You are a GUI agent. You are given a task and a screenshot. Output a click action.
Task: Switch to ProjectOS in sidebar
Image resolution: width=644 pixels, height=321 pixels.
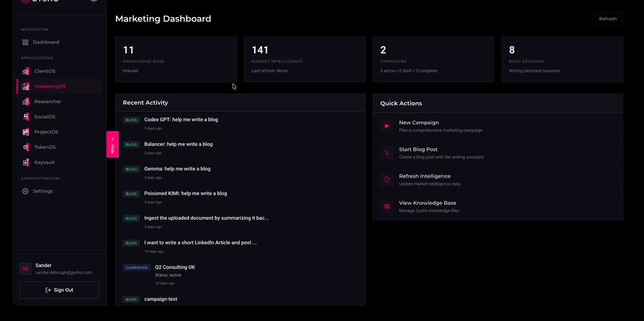point(59,132)
